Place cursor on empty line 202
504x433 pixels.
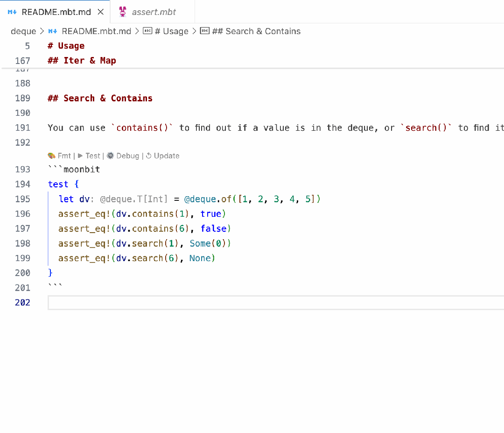click(276, 303)
